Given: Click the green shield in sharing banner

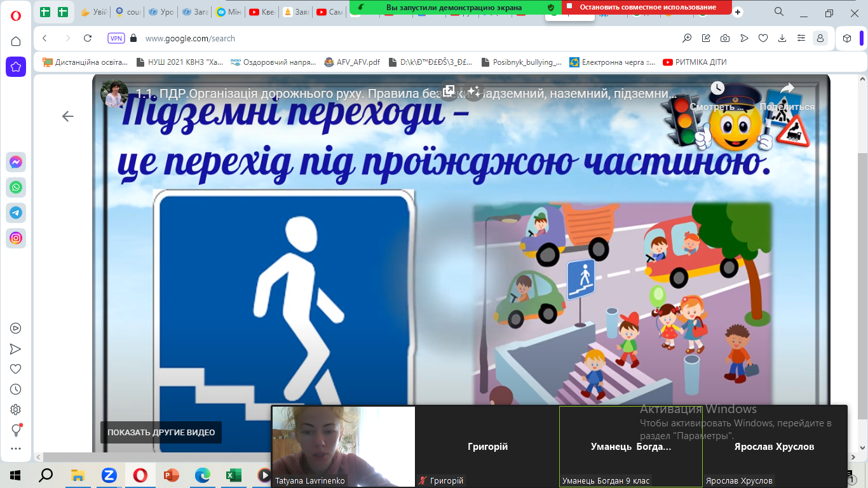Looking at the screenshot, I should (x=551, y=7).
